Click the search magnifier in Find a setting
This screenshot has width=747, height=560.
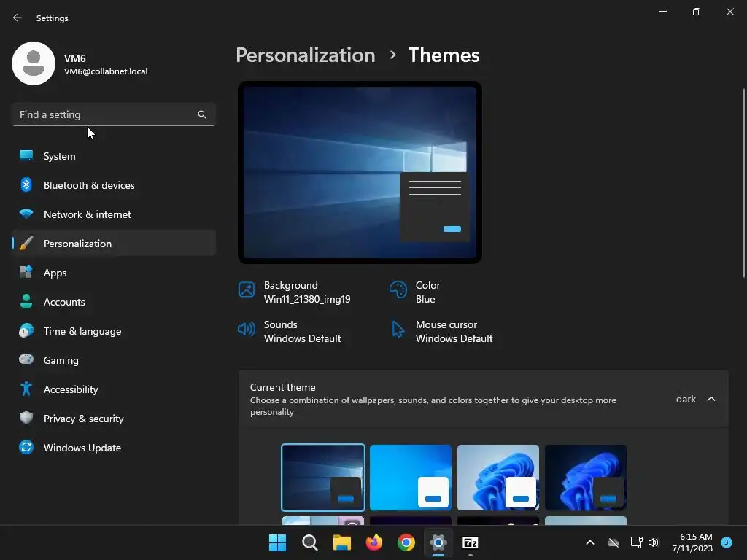202,114
